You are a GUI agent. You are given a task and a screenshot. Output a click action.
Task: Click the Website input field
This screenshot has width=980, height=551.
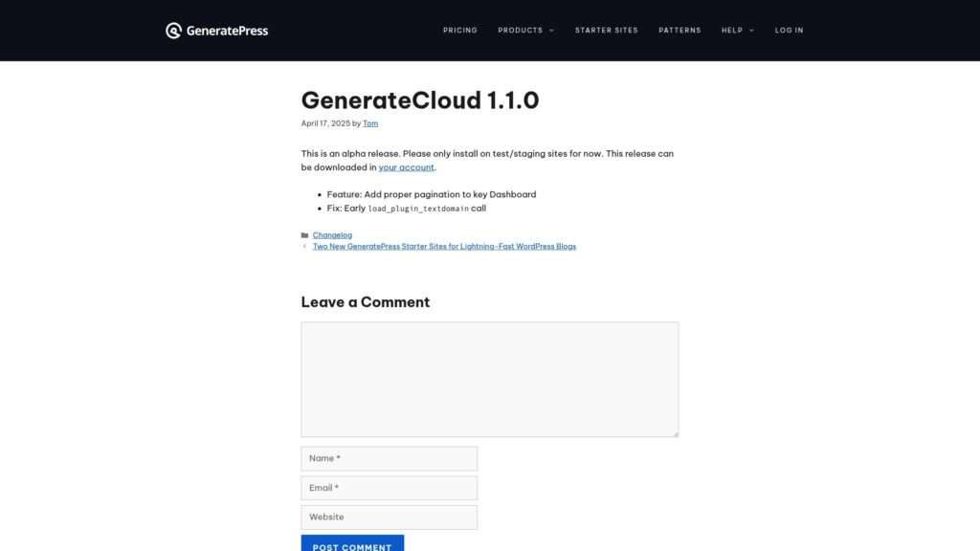[390, 518]
